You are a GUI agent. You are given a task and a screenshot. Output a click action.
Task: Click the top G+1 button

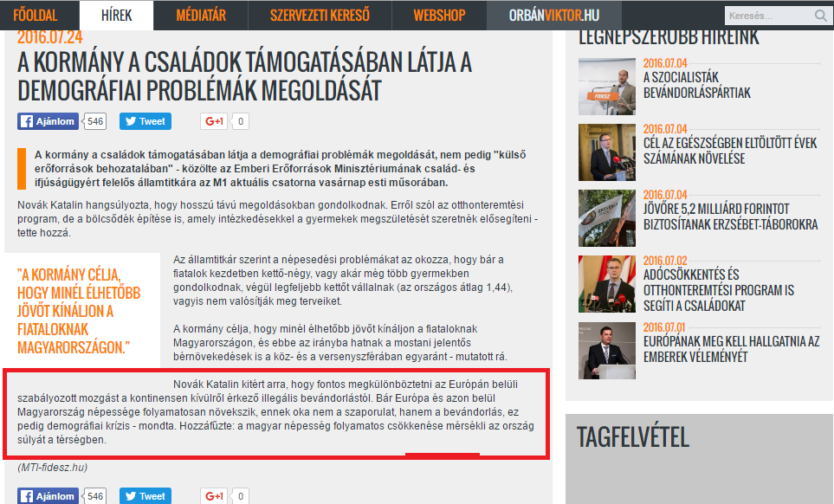pos(214,121)
